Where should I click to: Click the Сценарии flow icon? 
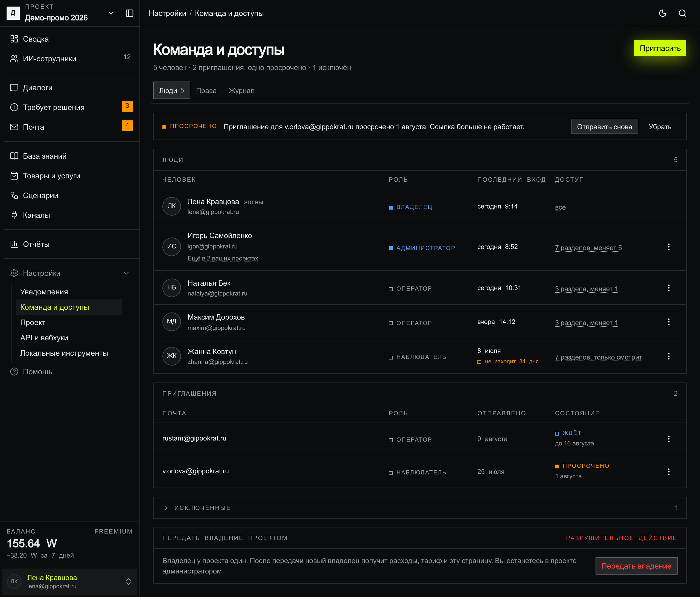[x=14, y=195]
